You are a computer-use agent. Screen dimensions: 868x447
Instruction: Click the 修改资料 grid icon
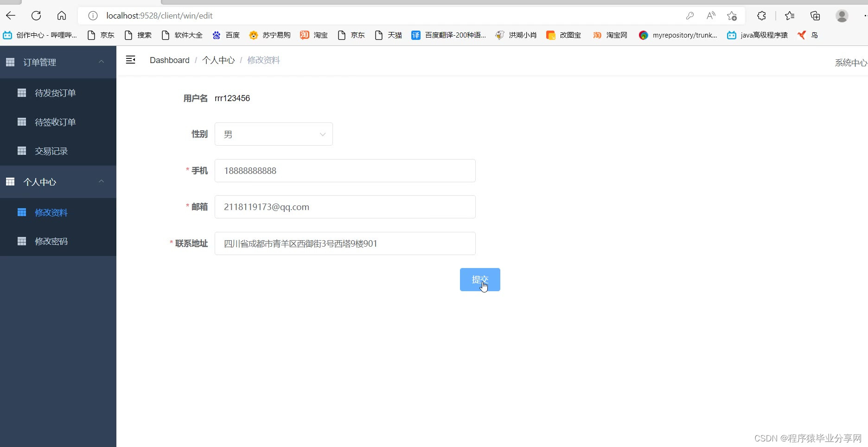tap(22, 212)
